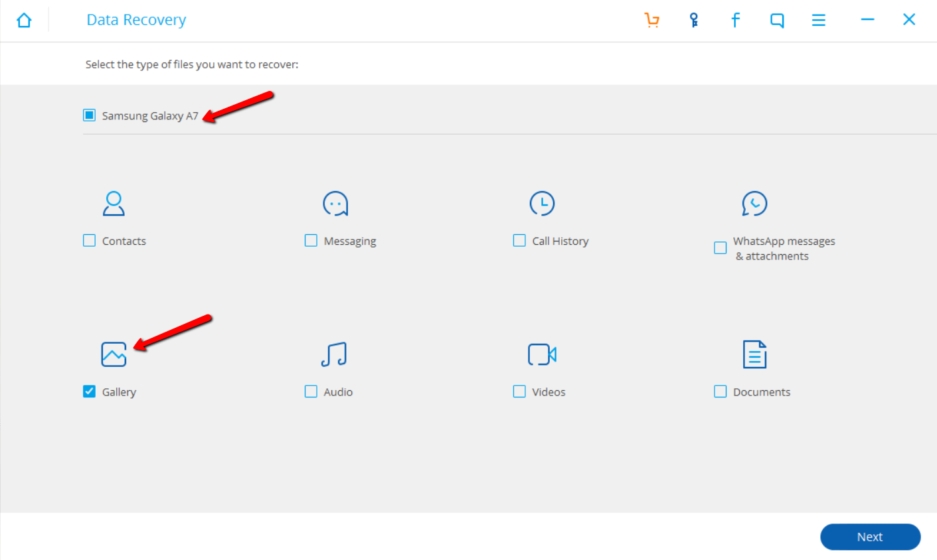Click the Samsung Galaxy A7 label
Viewport: 937px width, 560px height.
click(x=150, y=116)
